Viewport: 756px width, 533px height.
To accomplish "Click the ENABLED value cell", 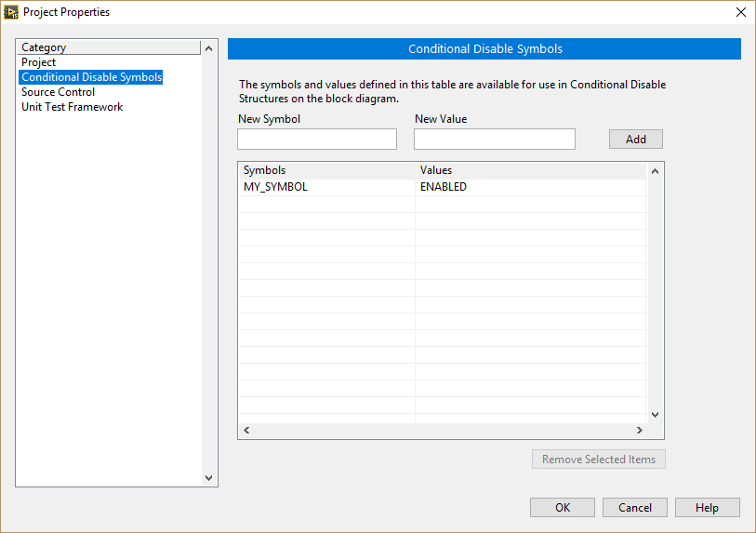I will pyautogui.click(x=444, y=187).
